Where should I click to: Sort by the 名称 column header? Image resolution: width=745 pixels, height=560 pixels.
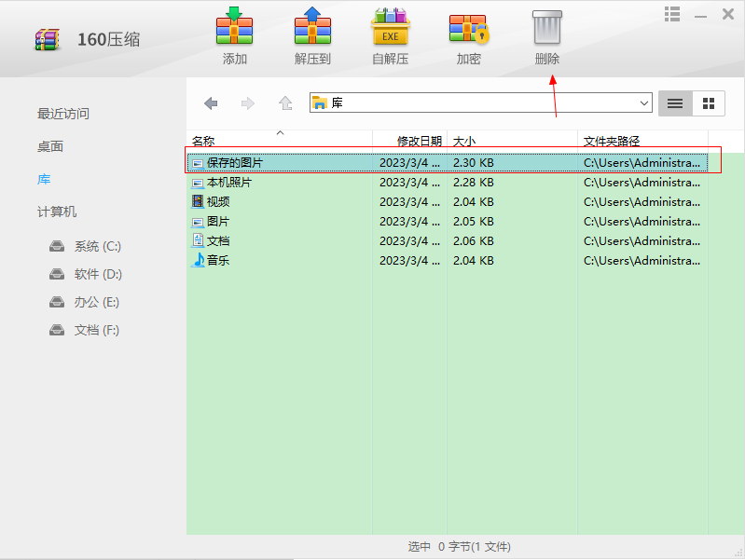click(x=280, y=141)
